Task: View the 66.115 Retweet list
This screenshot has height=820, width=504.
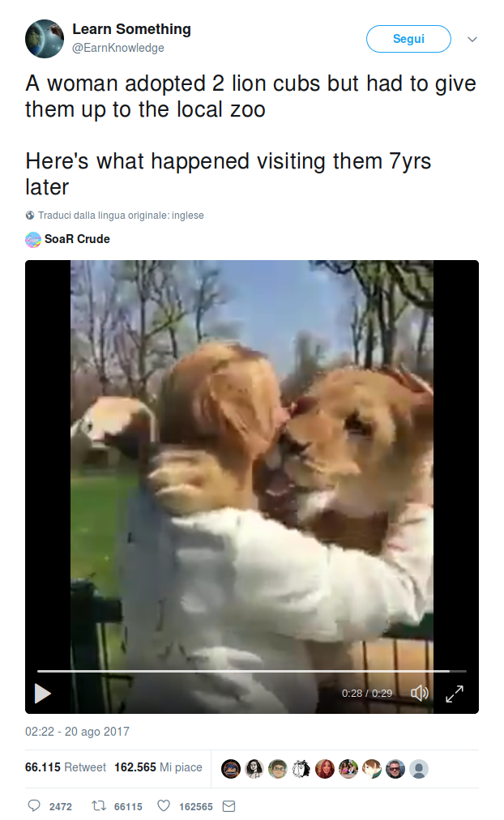Action: (x=66, y=767)
